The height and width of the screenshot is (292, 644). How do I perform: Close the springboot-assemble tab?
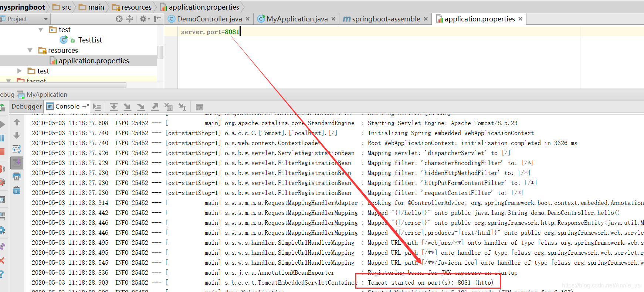pos(426,19)
